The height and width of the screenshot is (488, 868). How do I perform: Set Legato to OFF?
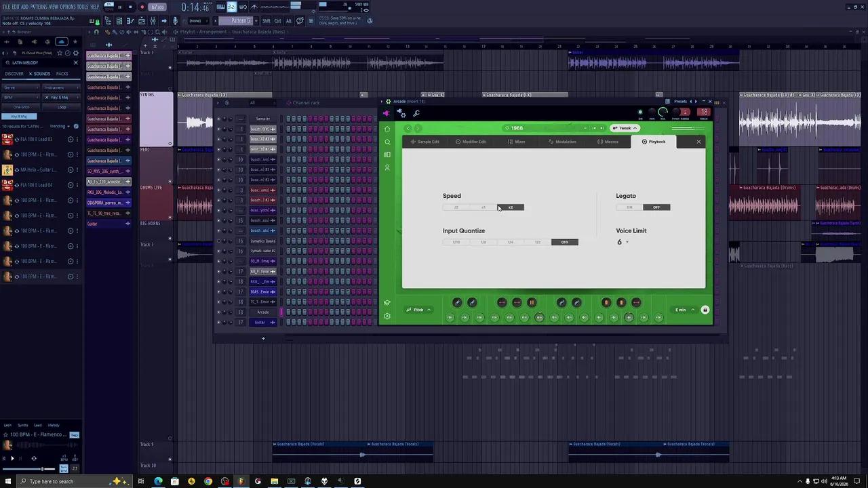[656, 207]
